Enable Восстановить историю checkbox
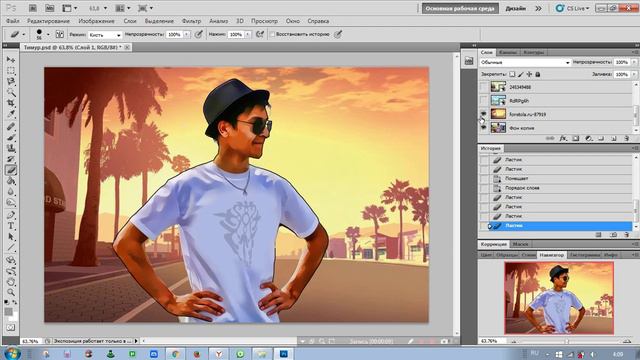Viewport: 640px width, 360px height. coord(272,34)
